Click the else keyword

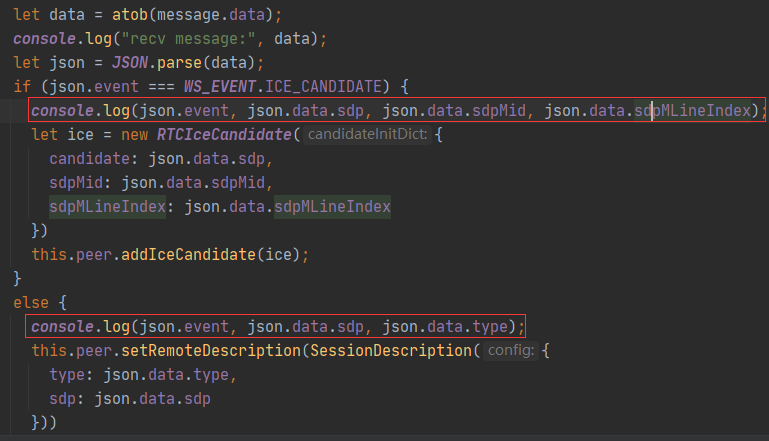tap(31, 303)
